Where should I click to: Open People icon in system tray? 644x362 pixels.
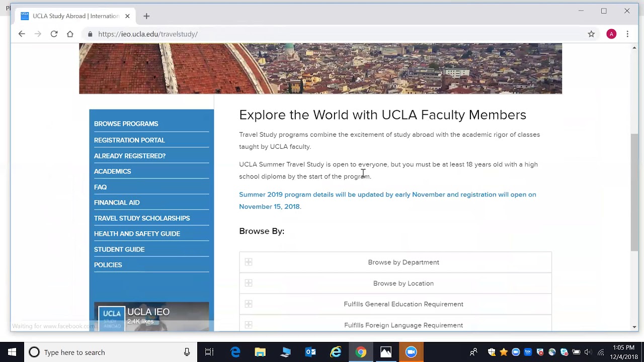[473, 352]
